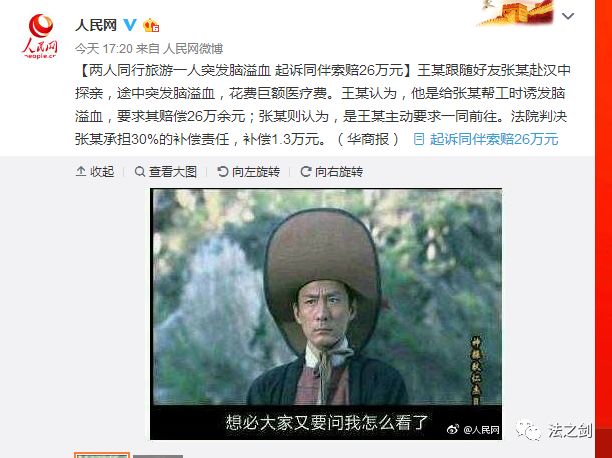Click the 收起 upward arrow icon

(81, 171)
